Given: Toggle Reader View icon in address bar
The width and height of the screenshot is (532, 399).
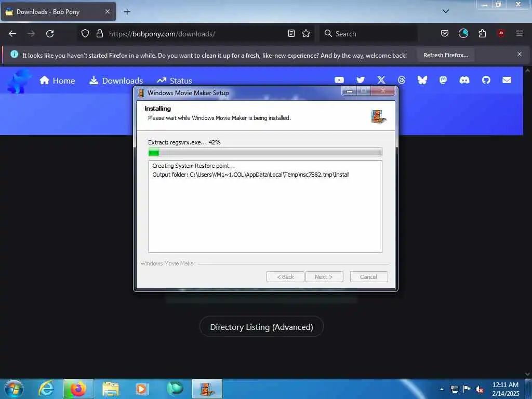Looking at the screenshot, I should pos(291,33).
